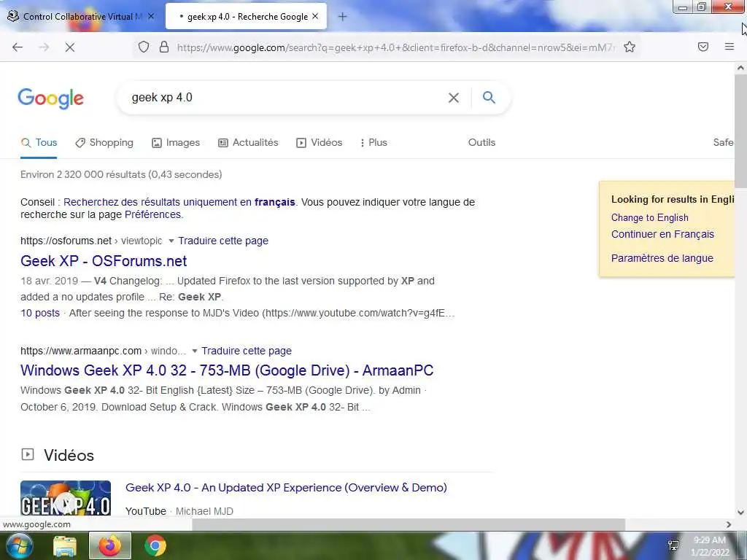
Task: Open Recherchez des résultats uniquement en français link
Action: [179, 202]
